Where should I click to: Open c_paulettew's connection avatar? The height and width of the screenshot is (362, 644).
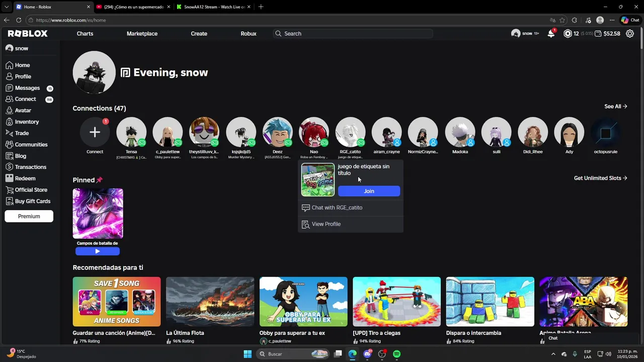tap(168, 132)
